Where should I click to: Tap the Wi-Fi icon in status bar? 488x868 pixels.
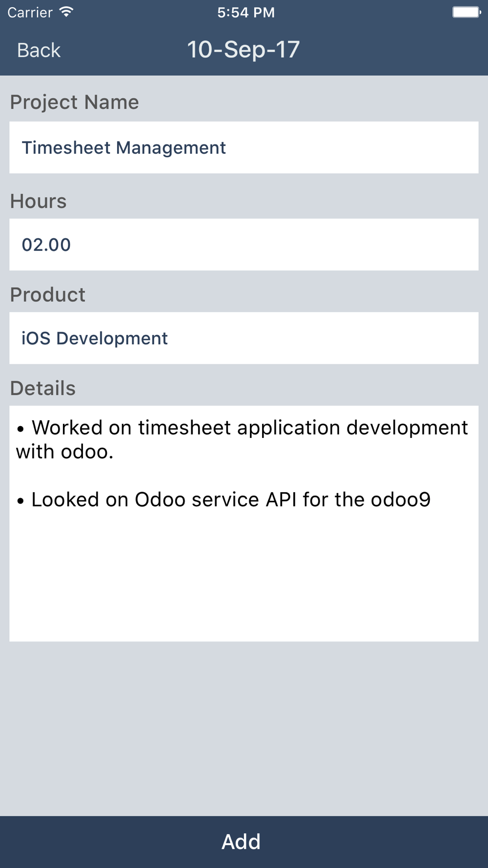tap(66, 12)
